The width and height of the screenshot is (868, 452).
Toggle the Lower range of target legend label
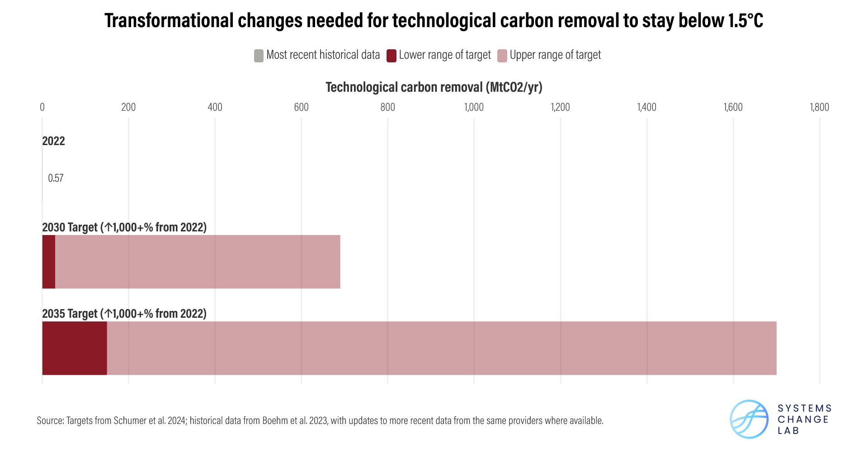(x=444, y=55)
